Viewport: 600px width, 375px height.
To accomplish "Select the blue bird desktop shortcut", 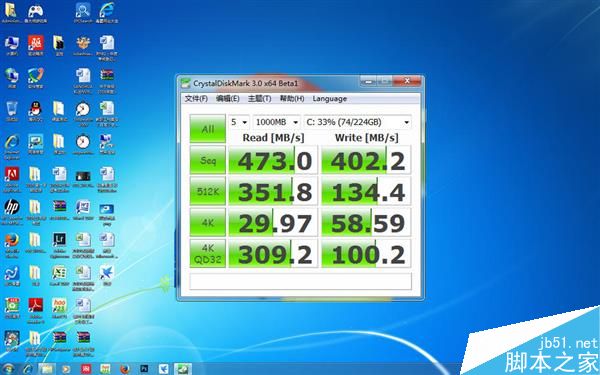I will point(107,276).
